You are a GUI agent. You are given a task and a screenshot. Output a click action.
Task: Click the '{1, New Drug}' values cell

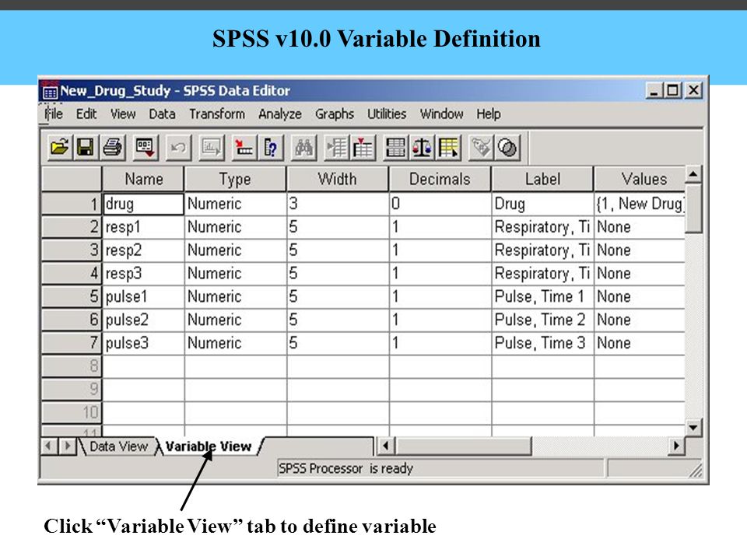640,204
